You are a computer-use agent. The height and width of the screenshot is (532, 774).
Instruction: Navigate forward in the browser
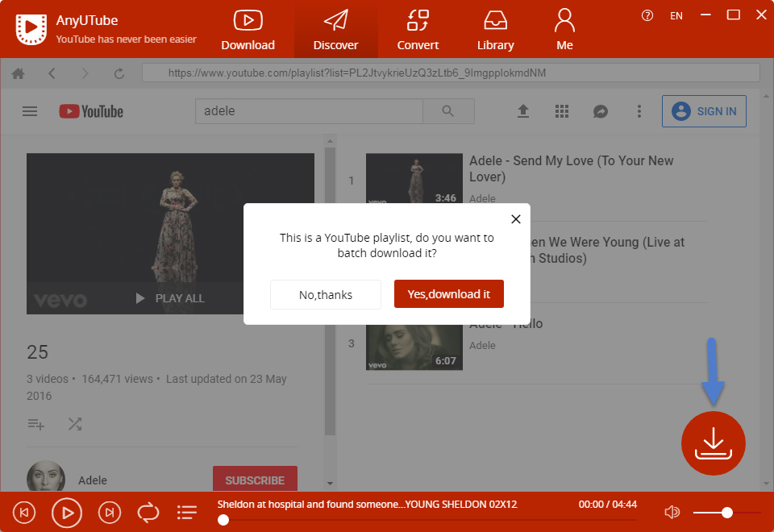(x=85, y=73)
